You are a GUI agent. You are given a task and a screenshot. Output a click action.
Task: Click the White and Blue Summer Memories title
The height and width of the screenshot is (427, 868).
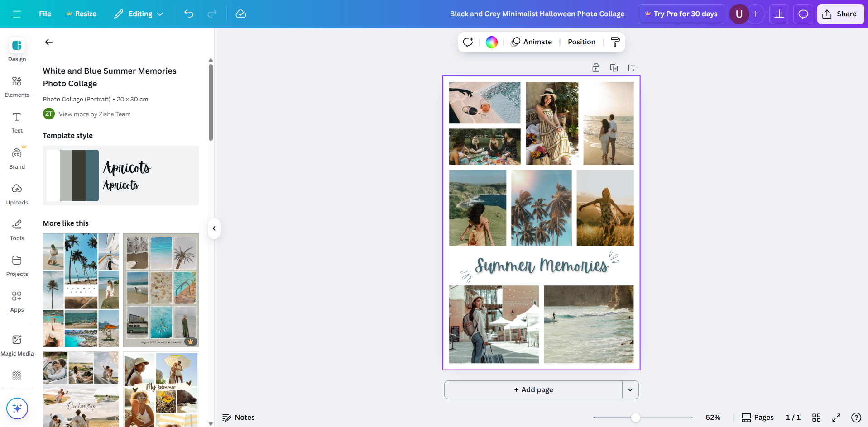coord(110,77)
